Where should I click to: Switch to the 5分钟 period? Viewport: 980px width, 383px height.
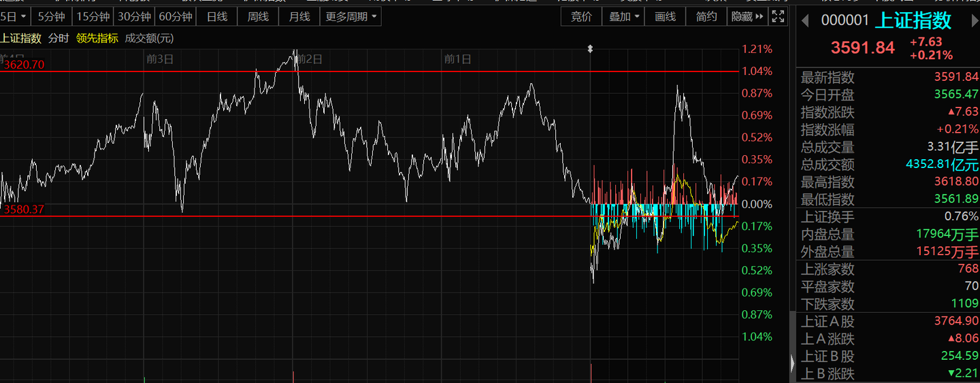click(52, 16)
